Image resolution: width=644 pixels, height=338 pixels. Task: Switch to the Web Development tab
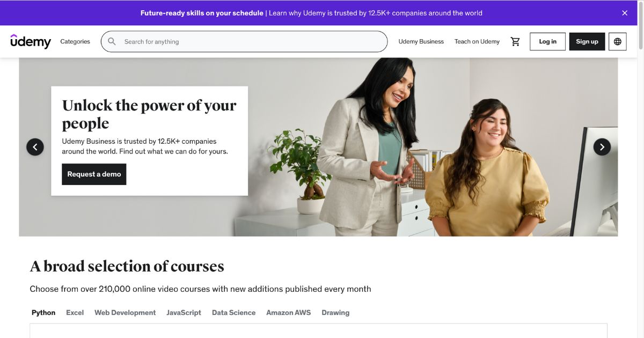point(125,312)
